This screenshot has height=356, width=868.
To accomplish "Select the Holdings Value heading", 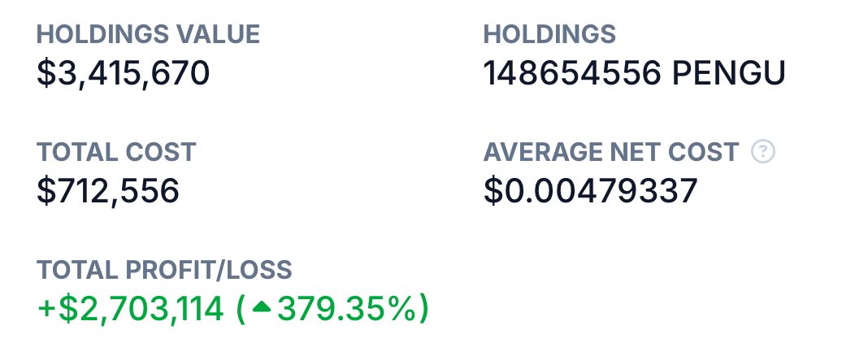I will coord(149,34).
